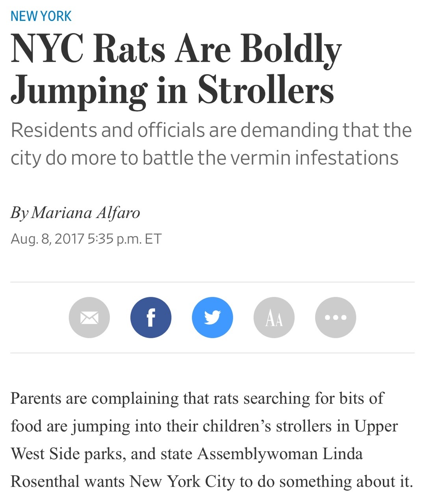This screenshot has width=425, height=504.
Task: Click the word "By" in the byline
Action: 19,213
